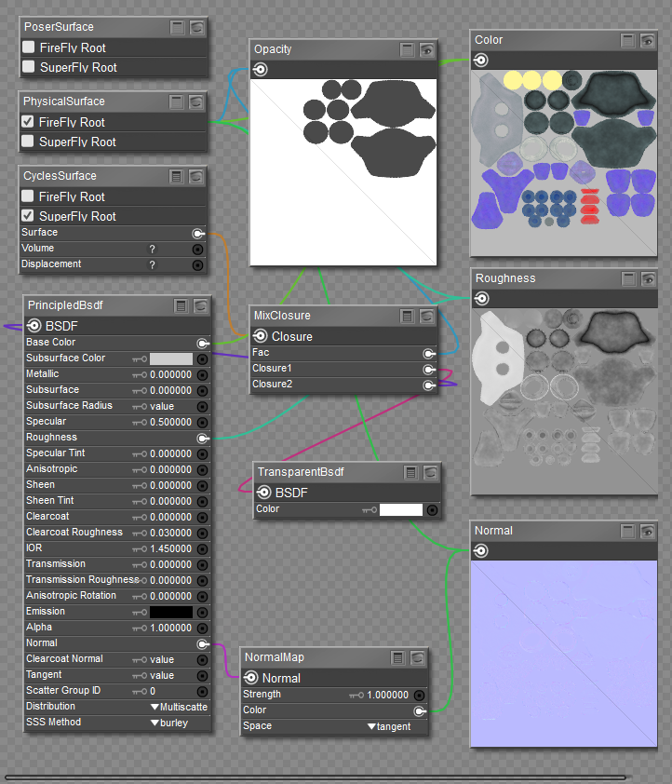Collapse the PrincipledBsdf node parameters panel
This screenshot has width=672, height=784.
pos(180,305)
